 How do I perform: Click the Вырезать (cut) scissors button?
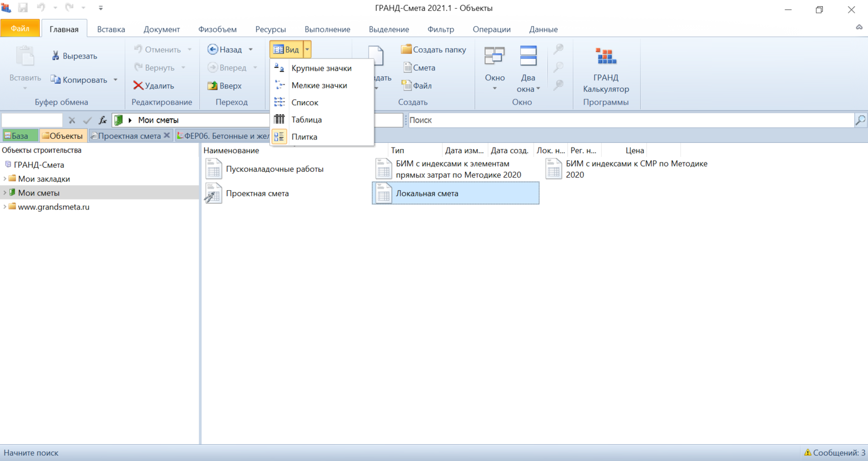(74, 56)
